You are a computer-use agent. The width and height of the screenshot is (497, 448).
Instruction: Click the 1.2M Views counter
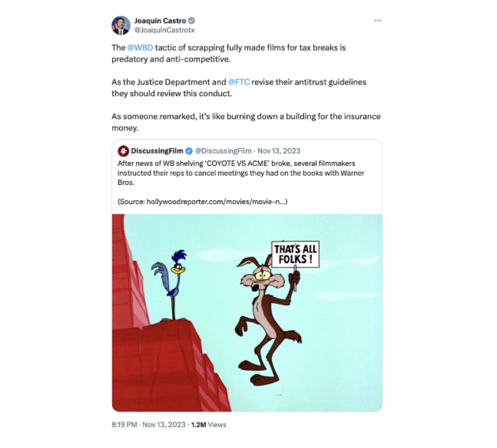tap(209, 424)
